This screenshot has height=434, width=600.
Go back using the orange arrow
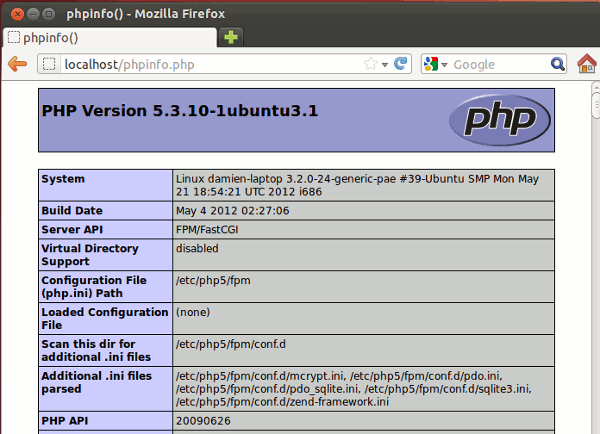[18, 64]
